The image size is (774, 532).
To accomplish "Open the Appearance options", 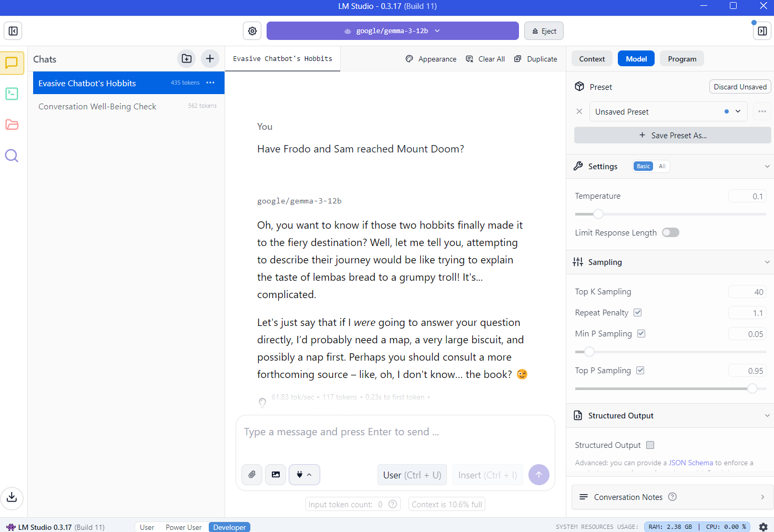I will [x=431, y=59].
